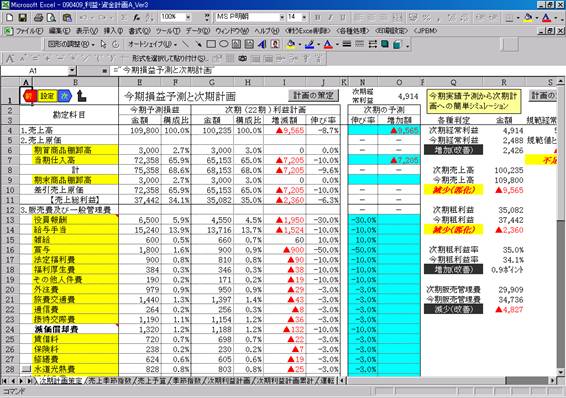Insert WordArt using the blue A icon

262,44
